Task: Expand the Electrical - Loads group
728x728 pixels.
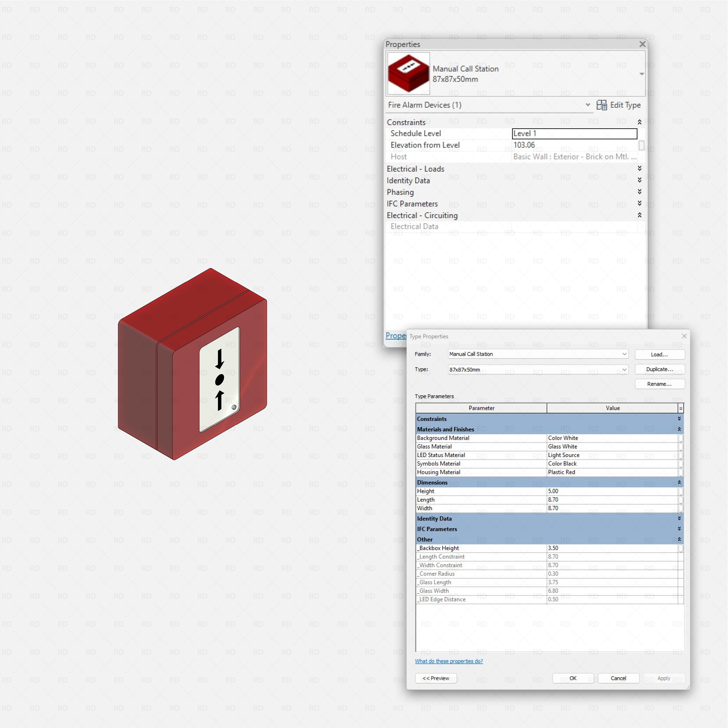Action: tap(640, 168)
